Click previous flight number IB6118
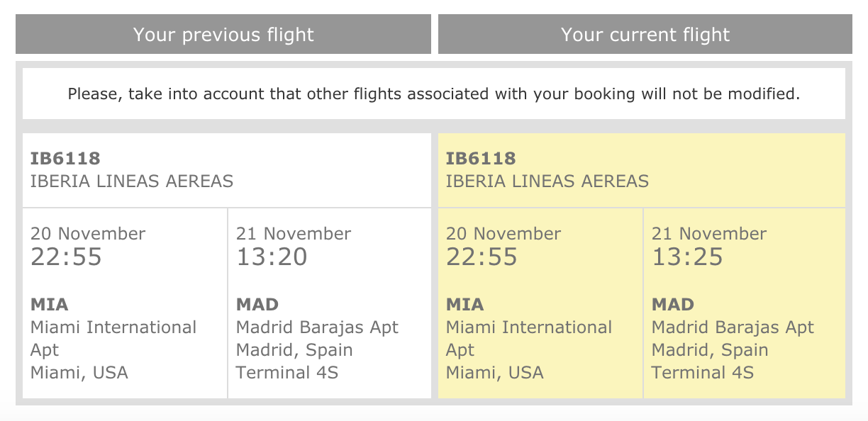This screenshot has height=421, width=868. (65, 159)
